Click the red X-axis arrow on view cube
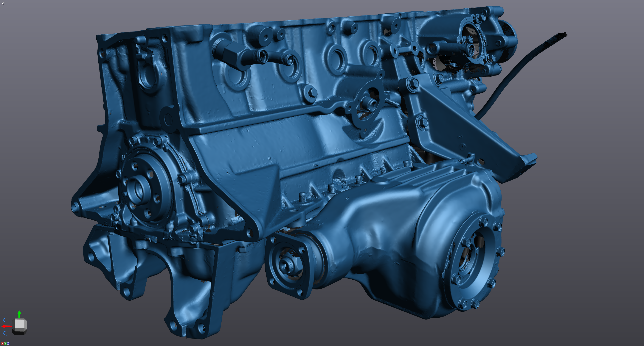 point(6,326)
